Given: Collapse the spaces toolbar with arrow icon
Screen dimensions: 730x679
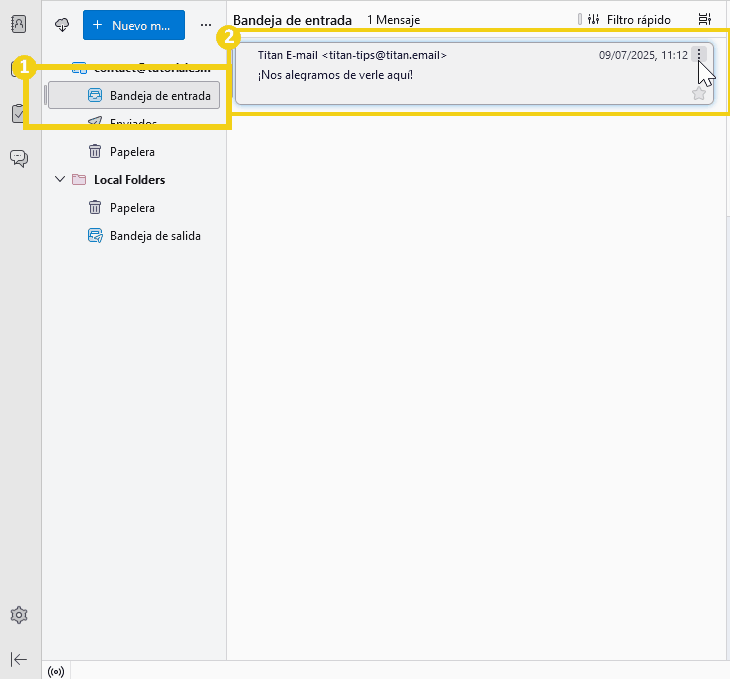Looking at the screenshot, I should (19, 658).
